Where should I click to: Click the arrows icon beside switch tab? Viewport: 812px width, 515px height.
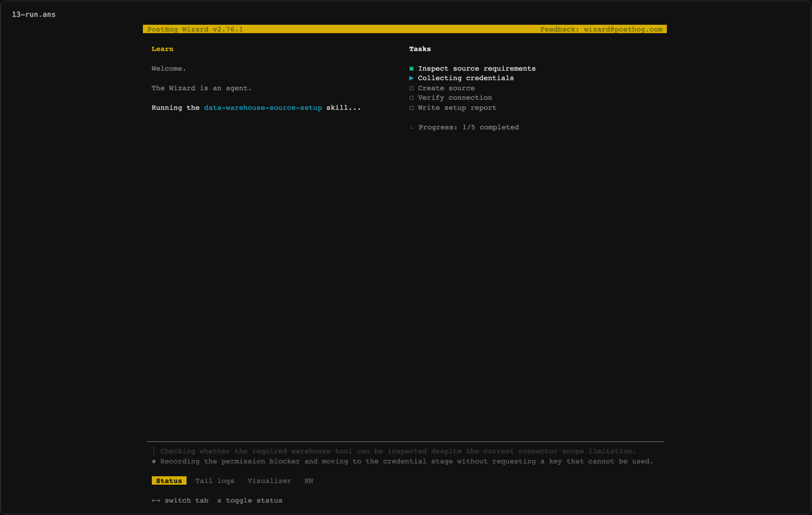point(156,500)
